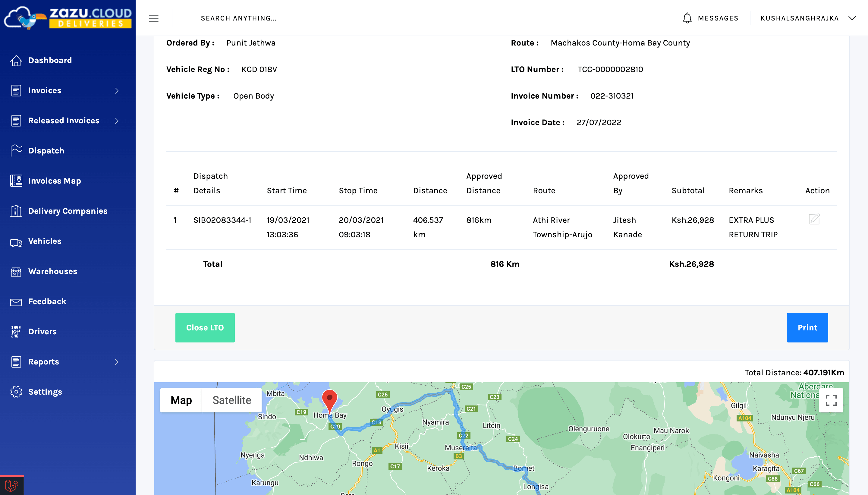Toggle the map fullscreen view
The width and height of the screenshot is (868, 495).
point(831,400)
